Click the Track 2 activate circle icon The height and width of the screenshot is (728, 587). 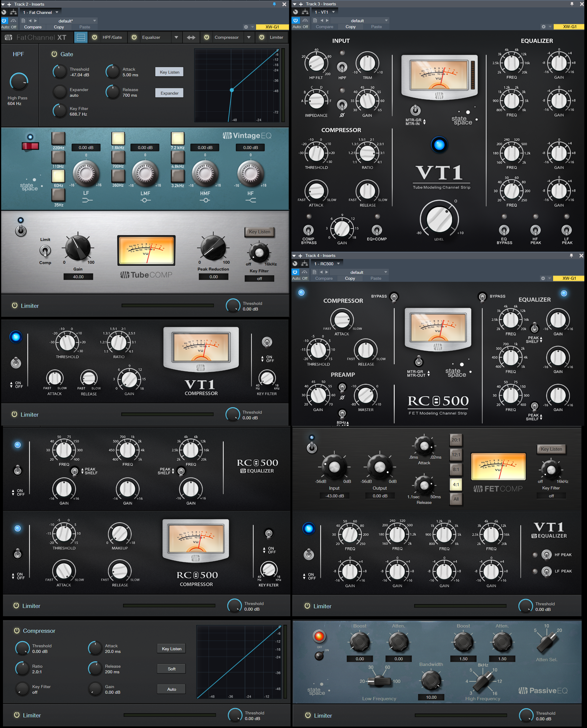[x=4, y=12]
